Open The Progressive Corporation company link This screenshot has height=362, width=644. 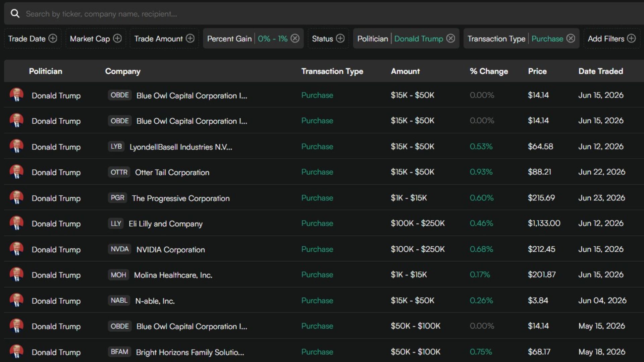pyautogui.click(x=181, y=198)
